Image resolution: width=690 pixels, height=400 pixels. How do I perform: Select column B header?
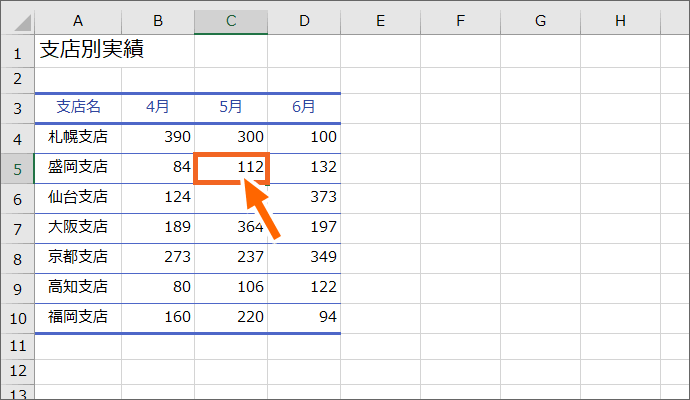click(158, 21)
